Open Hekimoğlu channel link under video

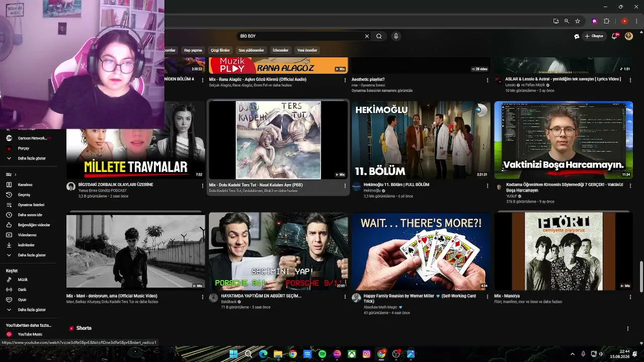coord(372,191)
